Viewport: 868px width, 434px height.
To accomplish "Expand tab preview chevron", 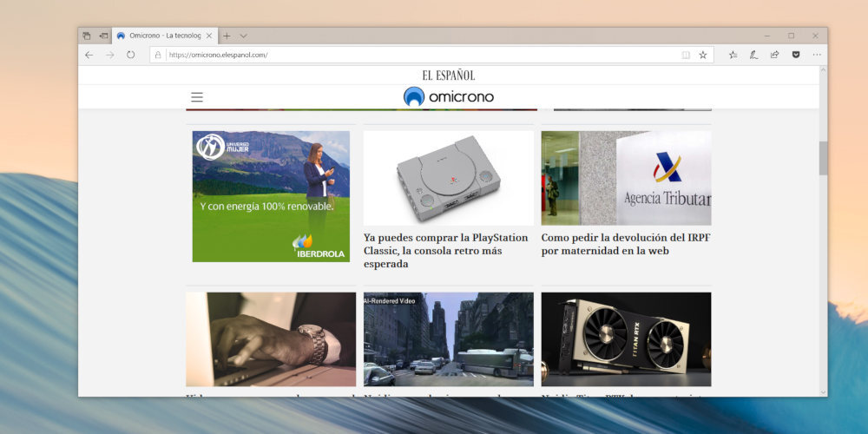I will tap(243, 36).
